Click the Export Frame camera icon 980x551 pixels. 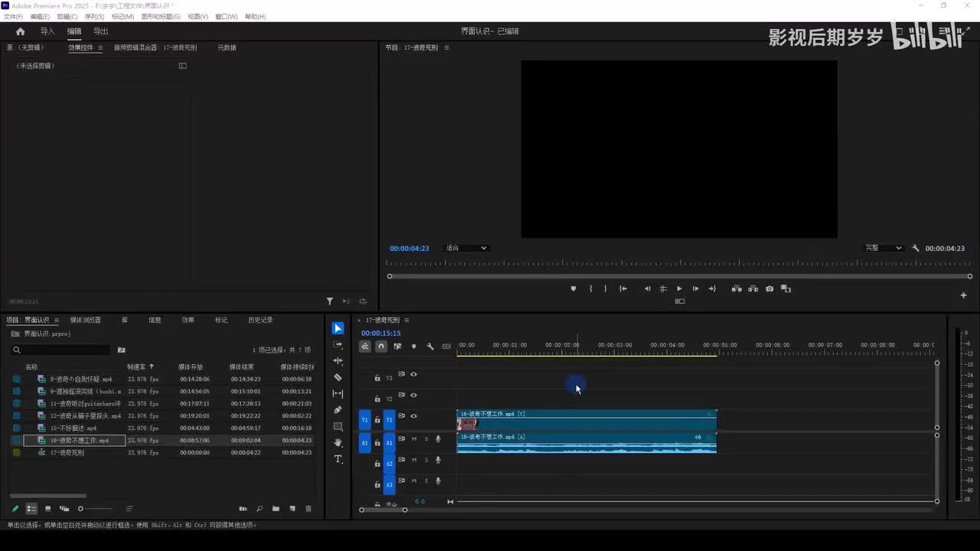pos(769,289)
